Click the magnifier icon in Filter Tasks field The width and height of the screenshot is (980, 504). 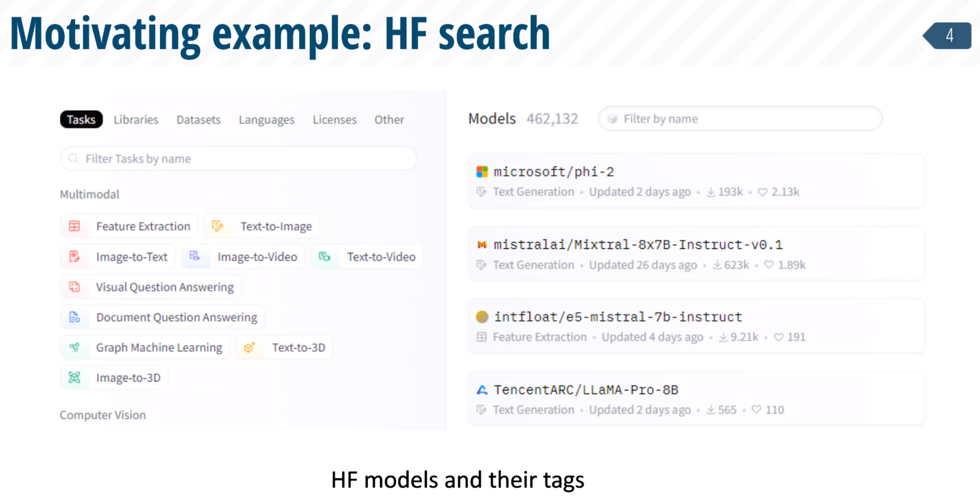click(x=73, y=158)
